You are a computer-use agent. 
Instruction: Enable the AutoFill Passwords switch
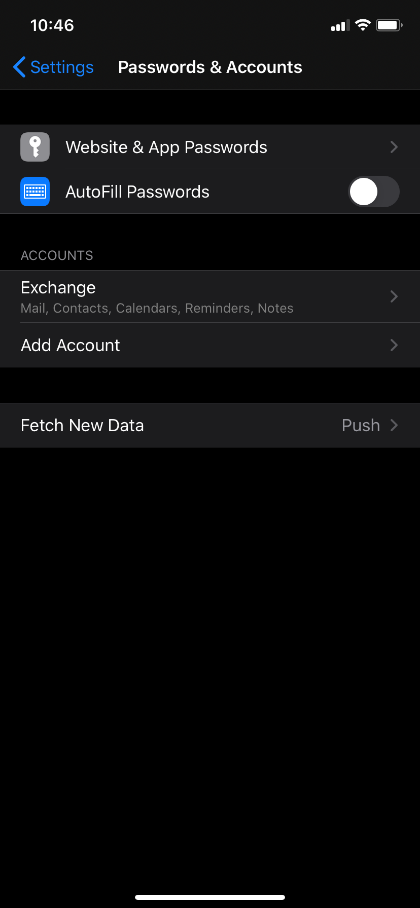pyautogui.click(x=374, y=192)
